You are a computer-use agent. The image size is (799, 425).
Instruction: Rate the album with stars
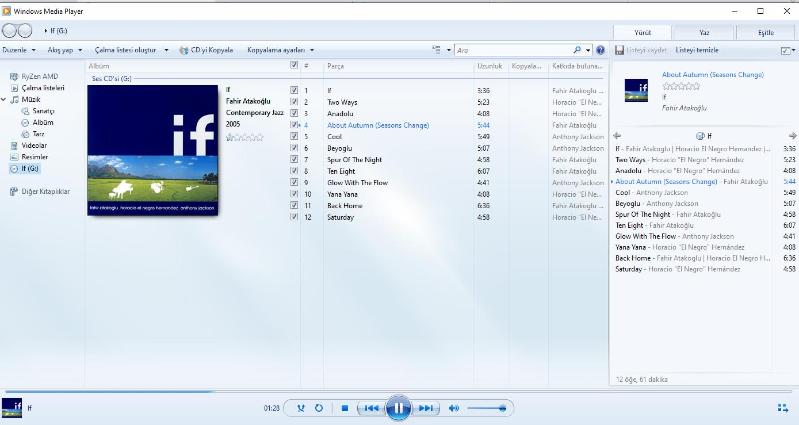[x=245, y=137]
